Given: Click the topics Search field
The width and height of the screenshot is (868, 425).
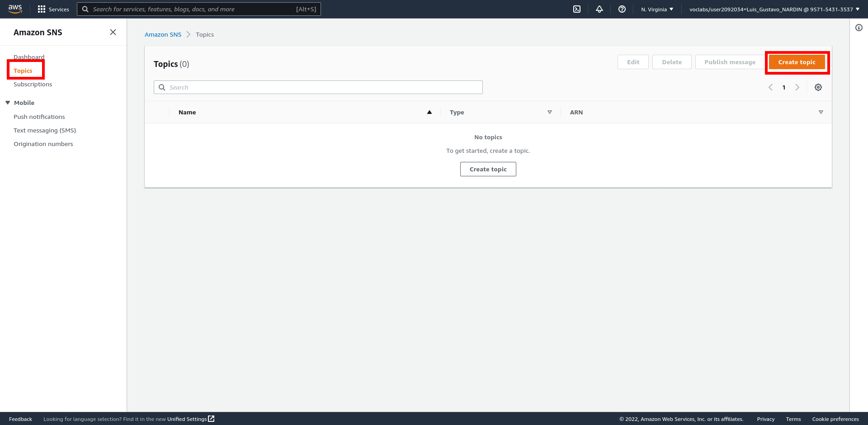Looking at the screenshot, I should click(x=318, y=87).
